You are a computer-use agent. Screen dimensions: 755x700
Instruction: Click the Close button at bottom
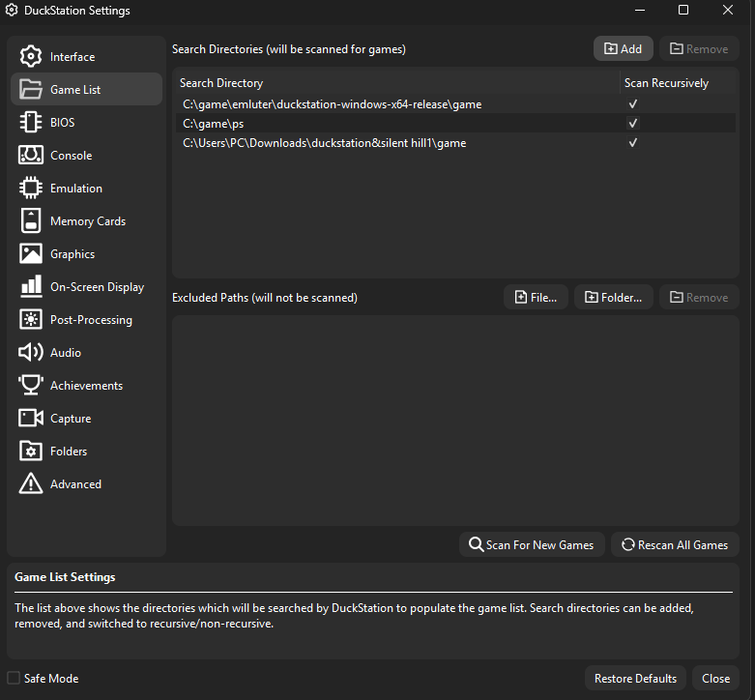715,678
